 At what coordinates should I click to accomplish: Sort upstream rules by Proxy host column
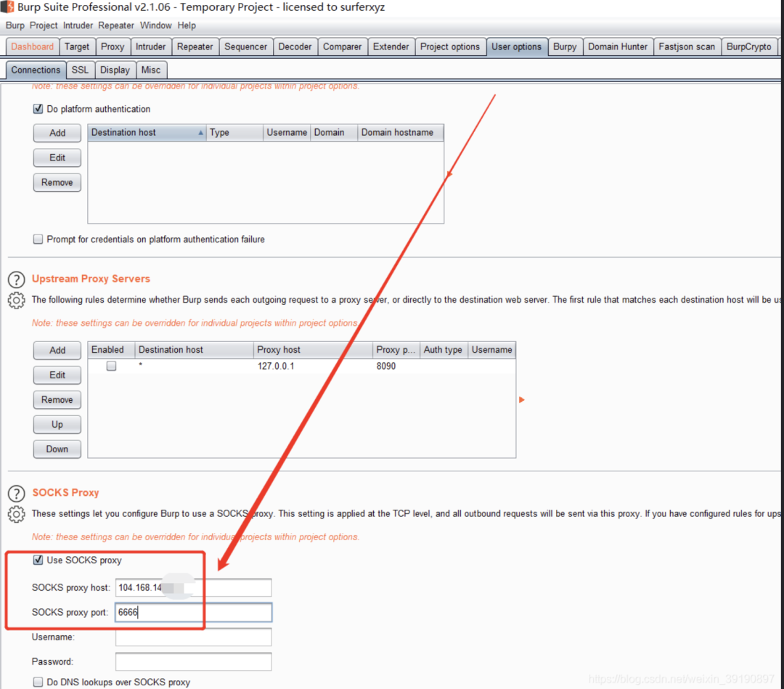click(x=313, y=350)
